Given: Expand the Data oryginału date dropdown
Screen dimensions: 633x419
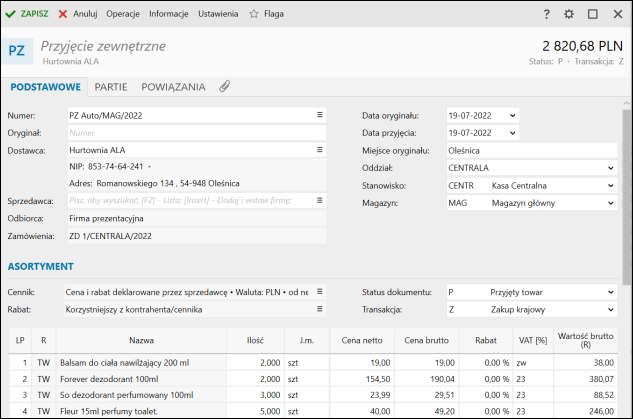Looking at the screenshot, I should 513,115.
